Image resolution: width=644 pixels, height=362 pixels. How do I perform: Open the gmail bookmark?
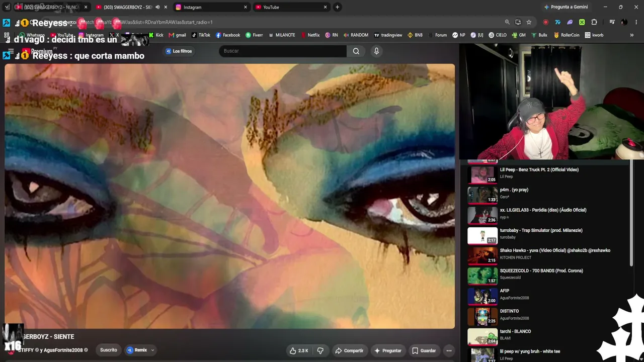pyautogui.click(x=178, y=35)
